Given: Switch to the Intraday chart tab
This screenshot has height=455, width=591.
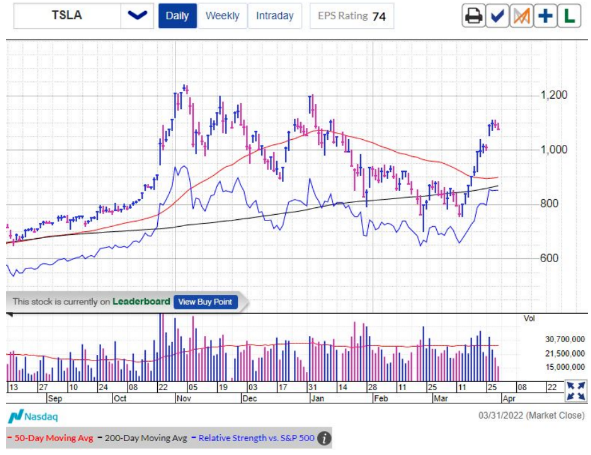Looking at the screenshot, I should 275,16.
